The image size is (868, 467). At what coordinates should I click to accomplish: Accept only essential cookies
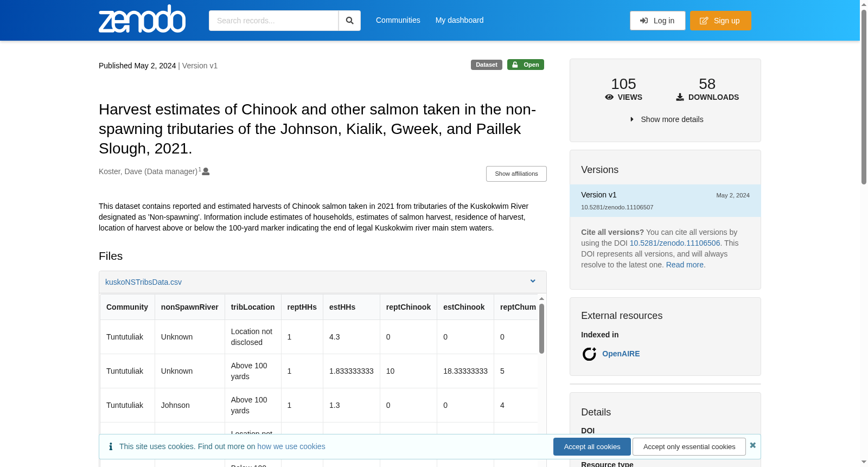[689, 447]
